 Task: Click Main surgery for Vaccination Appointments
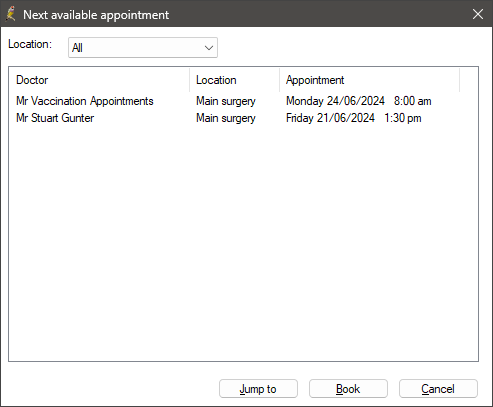(226, 101)
